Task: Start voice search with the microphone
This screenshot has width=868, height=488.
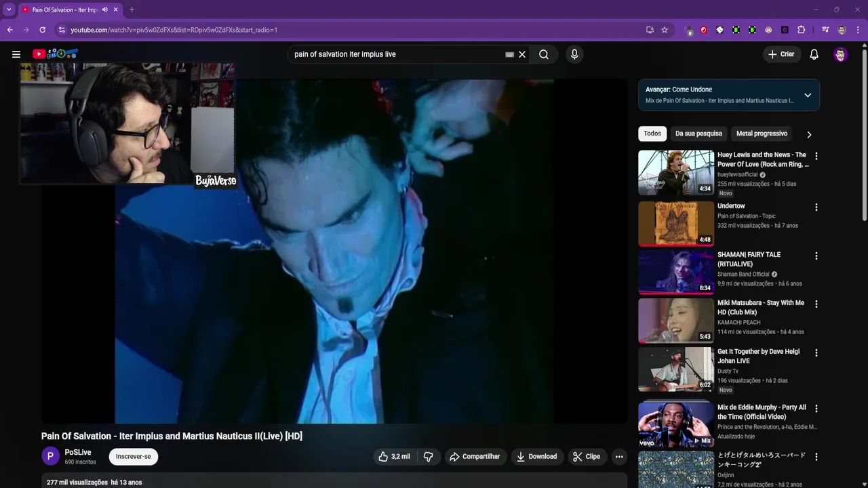Action: [574, 54]
